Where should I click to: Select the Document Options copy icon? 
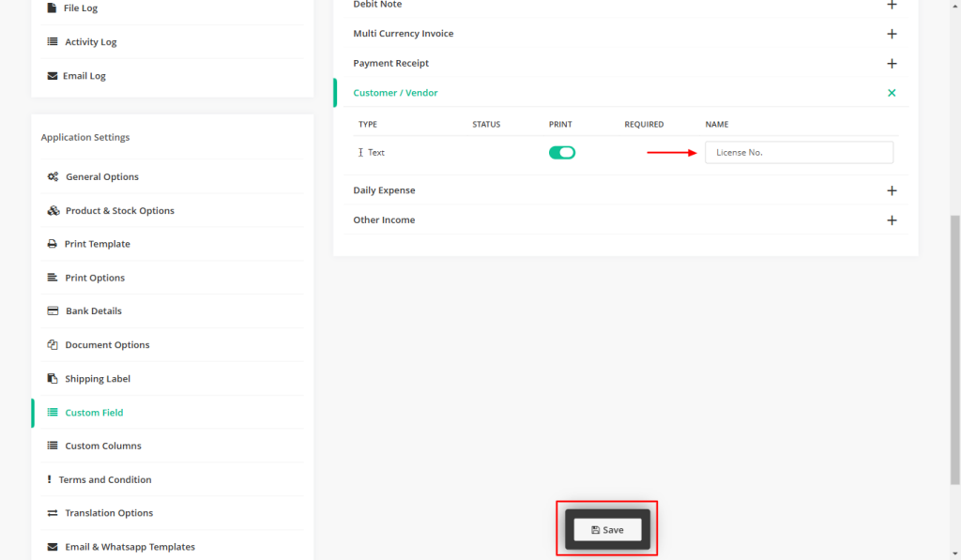pos(53,344)
